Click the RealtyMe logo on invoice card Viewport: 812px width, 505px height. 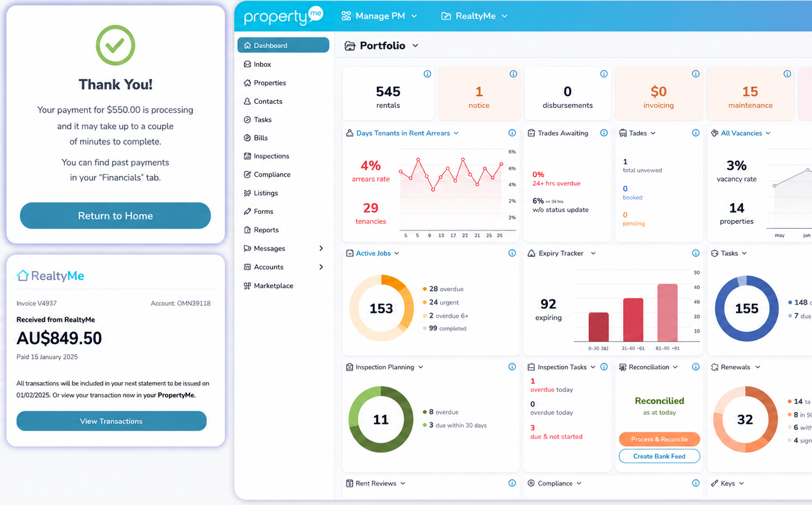[50, 276]
